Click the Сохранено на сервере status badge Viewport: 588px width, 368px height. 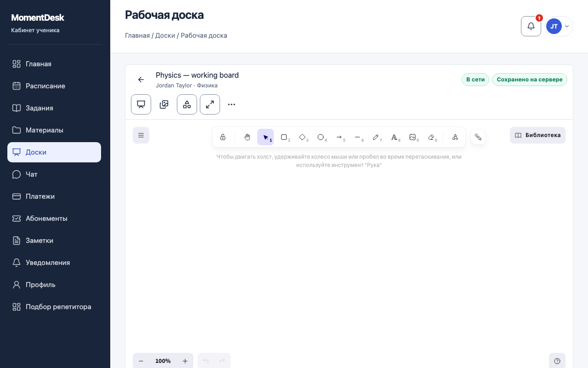click(x=530, y=80)
